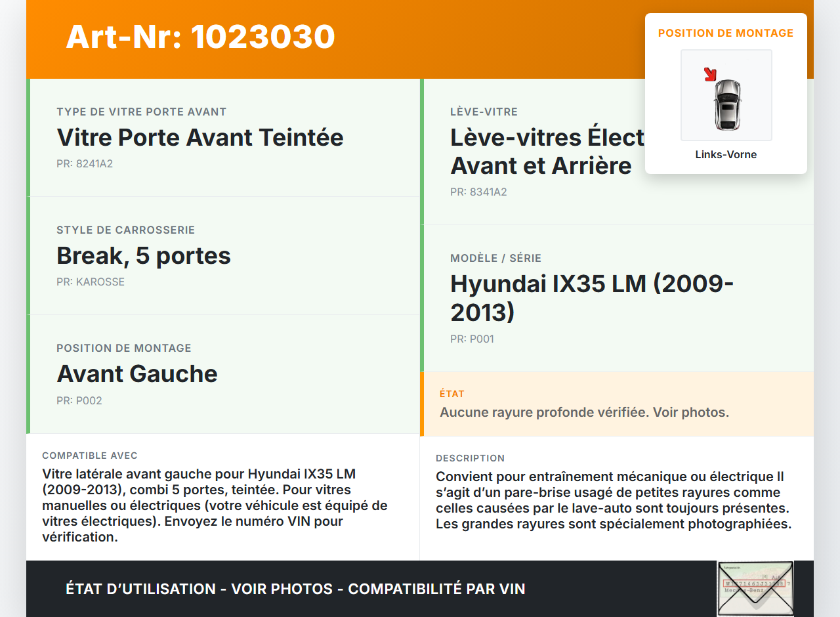Click the paragraph starting 'Convient pour entraînement'

(x=614, y=500)
